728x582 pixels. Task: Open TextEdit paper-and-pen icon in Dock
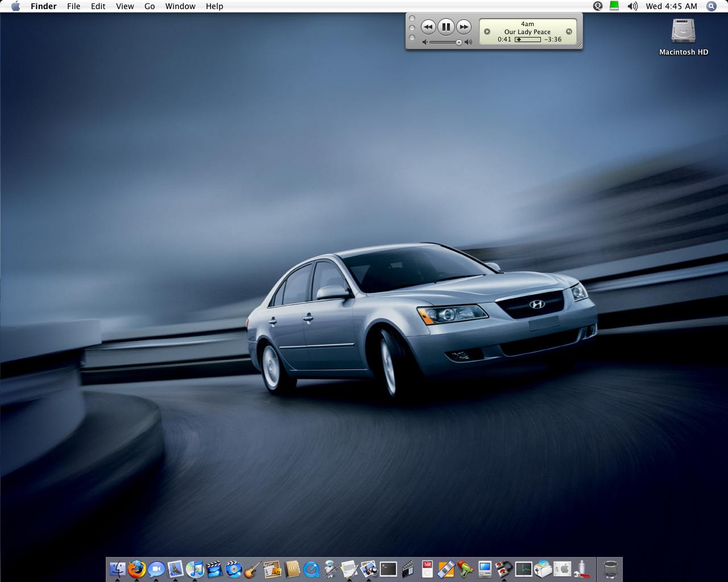pos(350,569)
